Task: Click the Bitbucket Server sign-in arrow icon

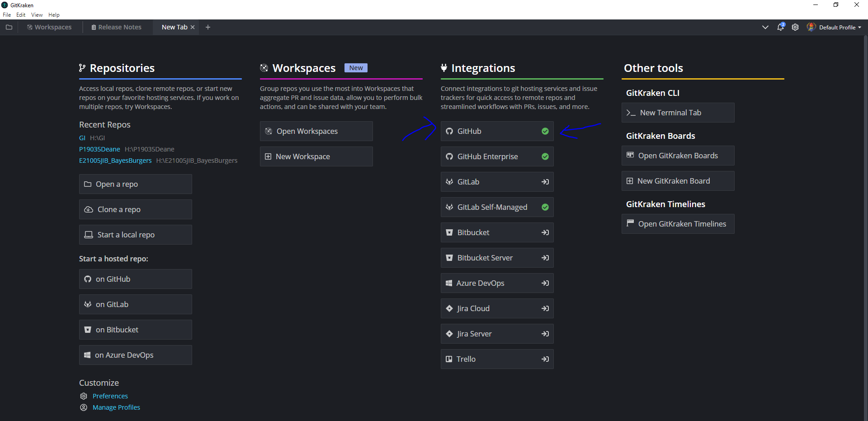Action: point(545,258)
